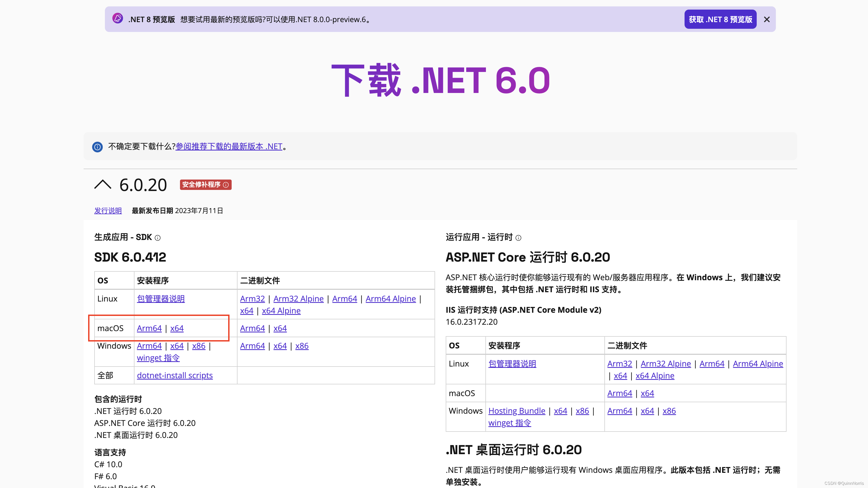This screenshot has height=488, width=868.
Task: Download ASP.NET Core Windows x64 installer
Action: click(560, 411)
